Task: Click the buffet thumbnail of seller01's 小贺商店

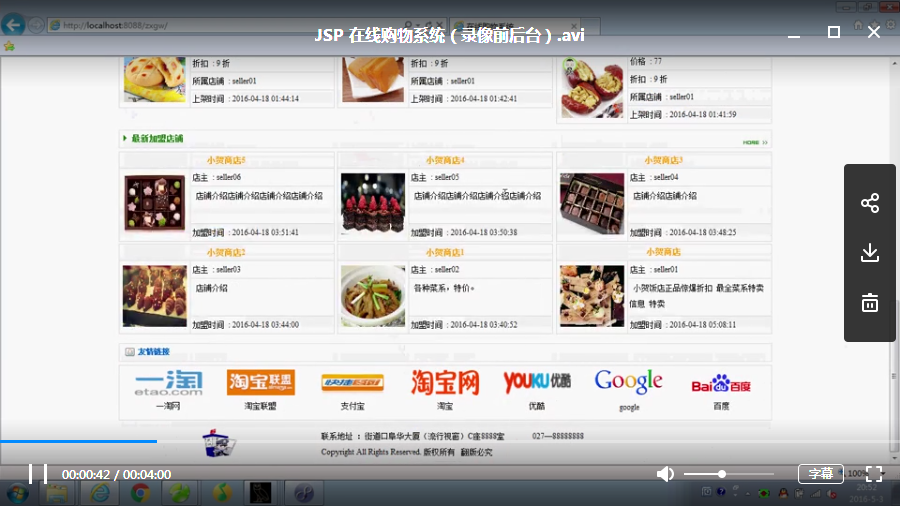Action: click(x=592, y=295)
